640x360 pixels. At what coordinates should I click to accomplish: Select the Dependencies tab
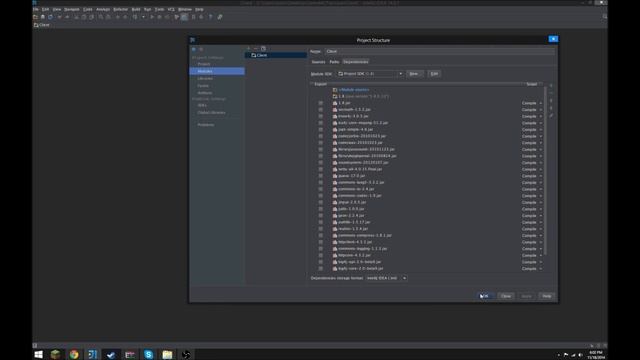point(356,62)
